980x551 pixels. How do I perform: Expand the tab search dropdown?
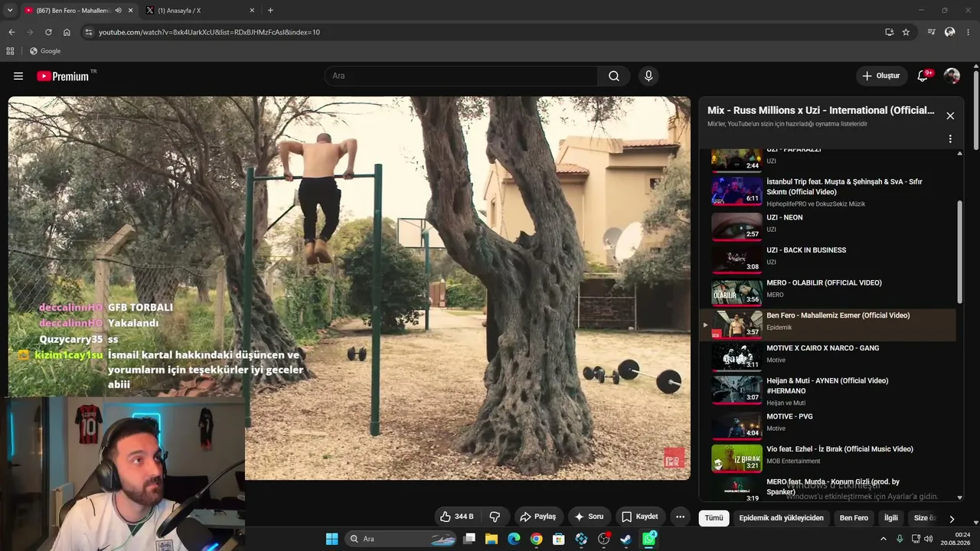coord(10,10)
